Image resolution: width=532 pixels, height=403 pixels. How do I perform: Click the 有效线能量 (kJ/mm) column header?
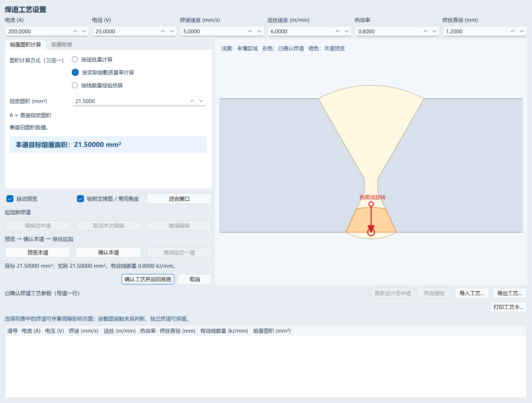224,331
